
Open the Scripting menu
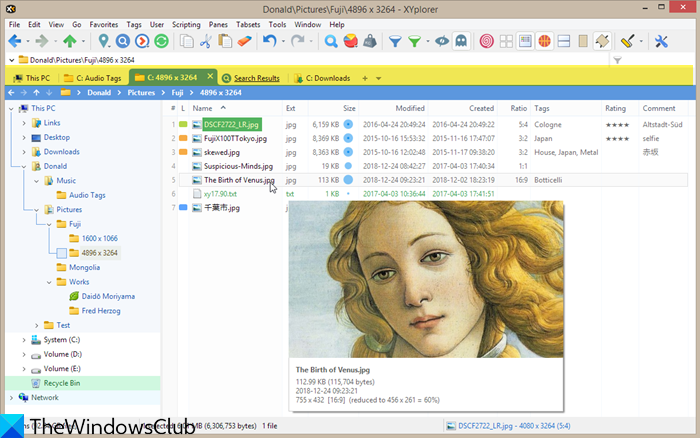(187, 23)
